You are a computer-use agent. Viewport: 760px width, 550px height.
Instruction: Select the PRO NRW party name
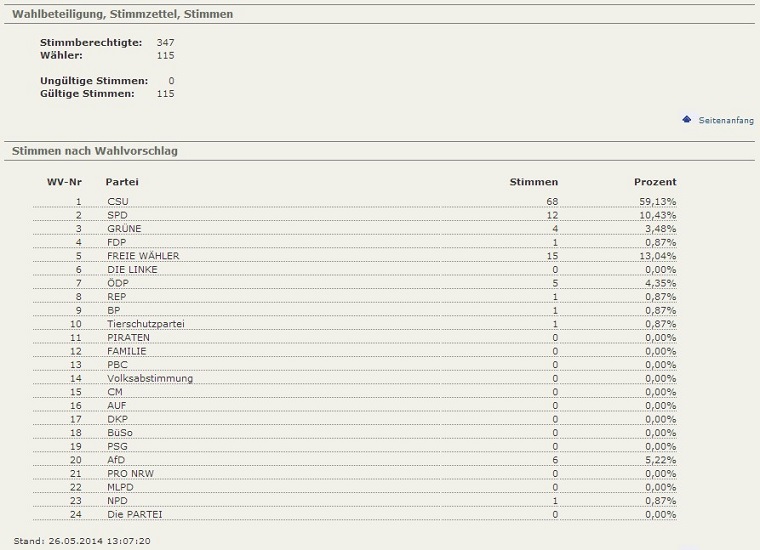(130, 473)
